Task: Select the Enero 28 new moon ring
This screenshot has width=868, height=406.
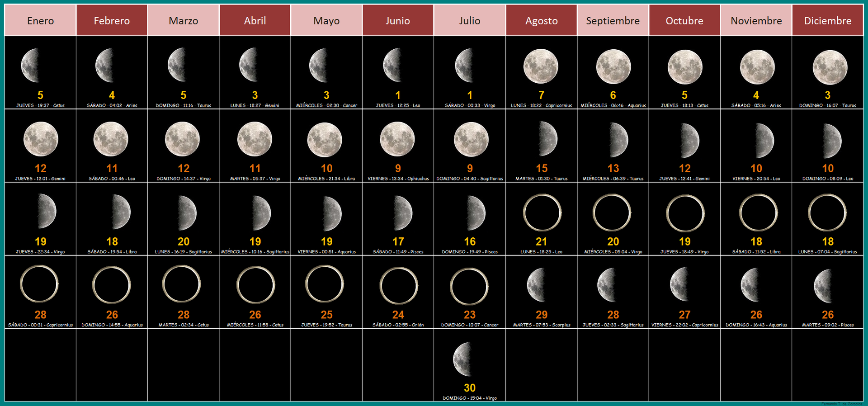Action: [39, 284]
